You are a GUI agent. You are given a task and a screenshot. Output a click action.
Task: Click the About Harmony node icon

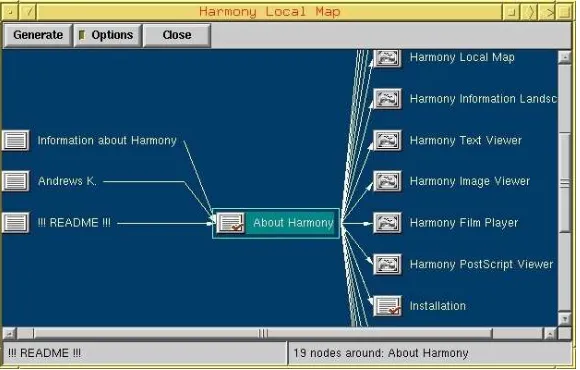[231, 223]
